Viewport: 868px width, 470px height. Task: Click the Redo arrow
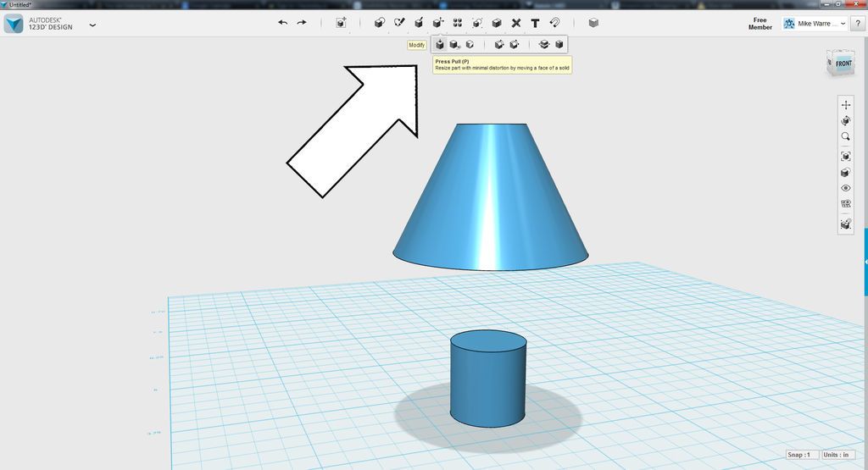302,23
